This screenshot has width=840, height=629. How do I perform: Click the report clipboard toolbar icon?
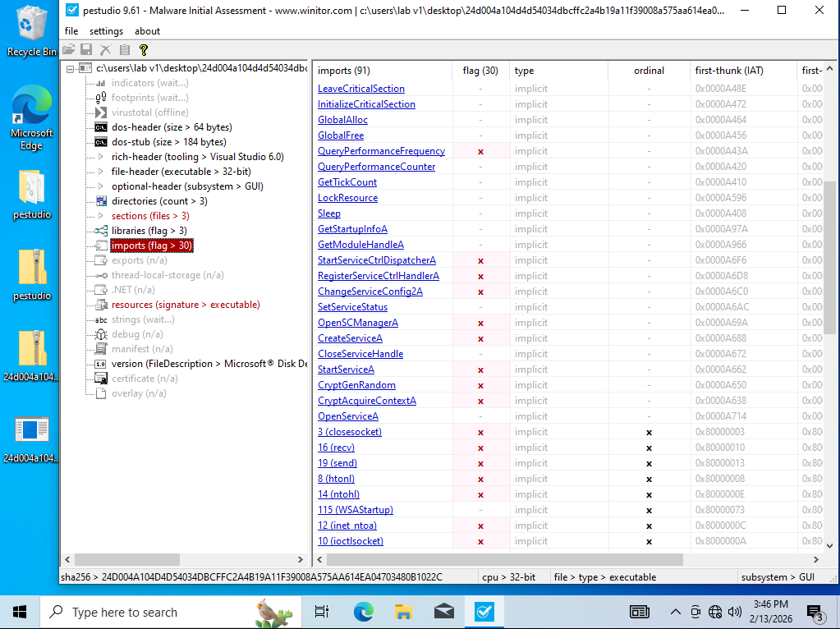(x=125, y=50)
